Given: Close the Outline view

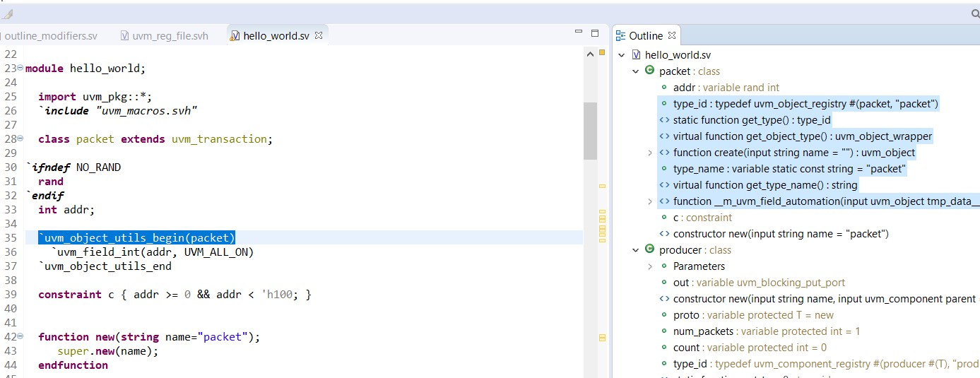Looking at the screenshot, I should tap(672, 35).
